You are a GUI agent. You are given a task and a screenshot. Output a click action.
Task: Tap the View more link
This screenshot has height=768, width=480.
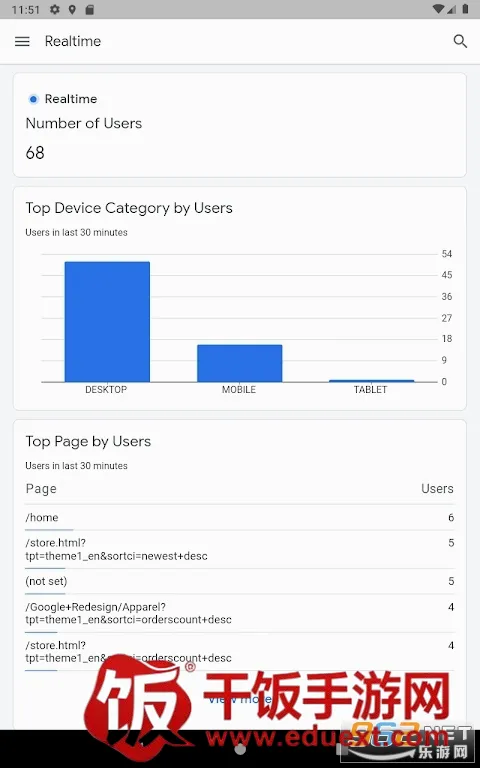coord(240,699)
